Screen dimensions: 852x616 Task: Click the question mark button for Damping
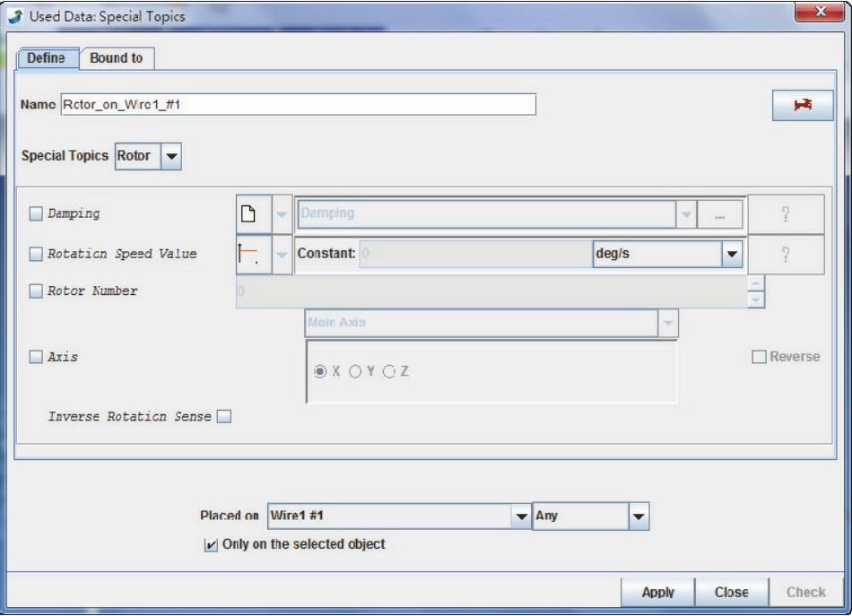pos(786,214)
